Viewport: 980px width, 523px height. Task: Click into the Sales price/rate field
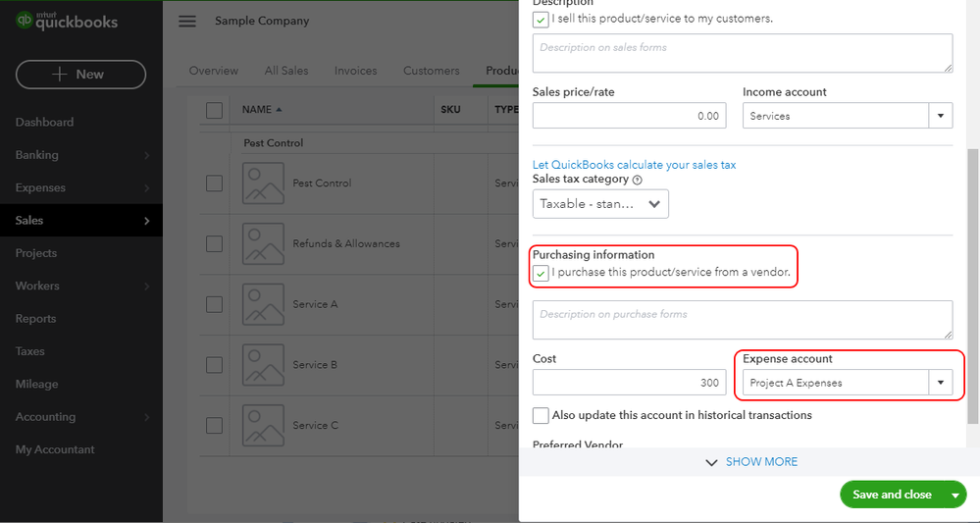tap(630, 116)
